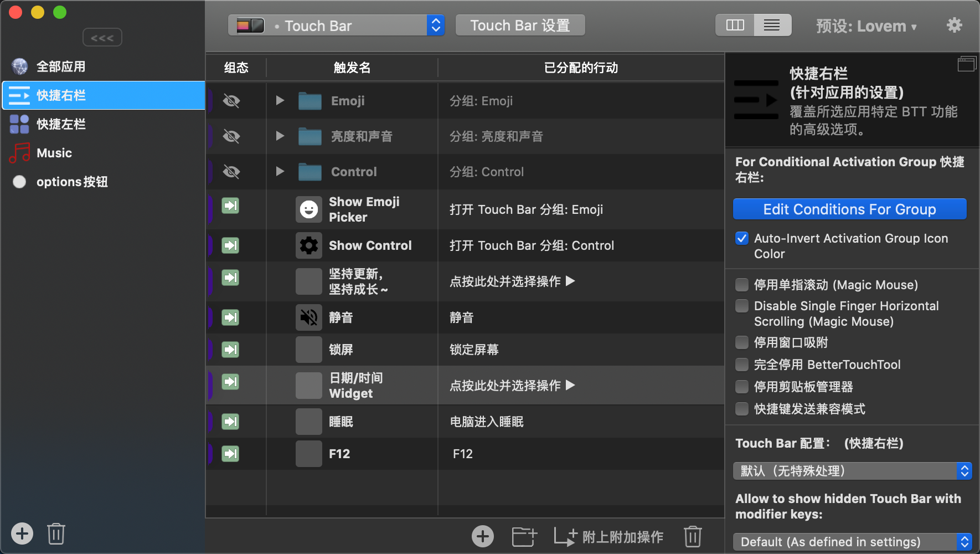Click the green arrow icon on 睡眠 row
This screenshot has width=980, height=554.
click(x=230, y=422)
